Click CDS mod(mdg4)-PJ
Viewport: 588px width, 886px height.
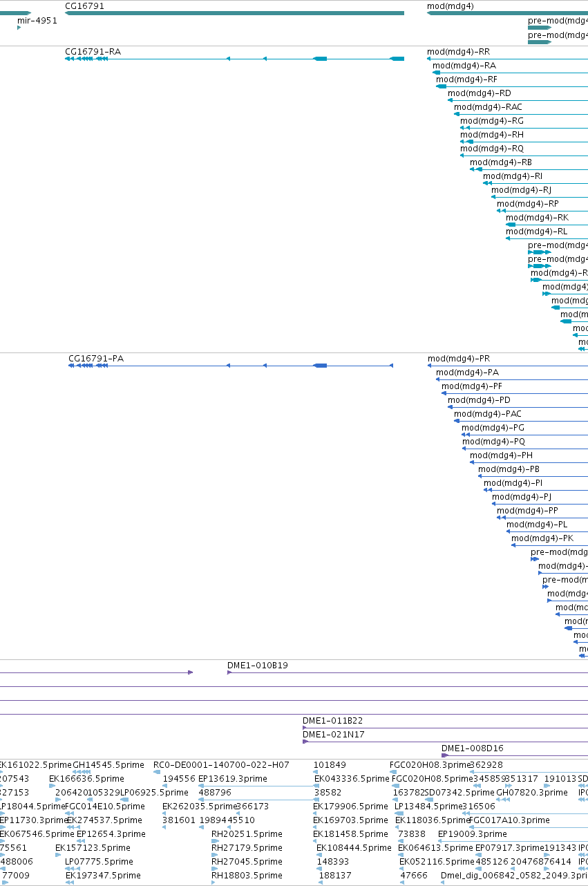click(x=522, y=497)
